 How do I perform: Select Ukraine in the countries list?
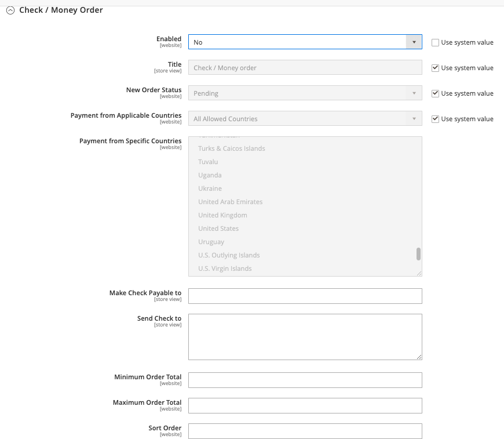[210, 188]
